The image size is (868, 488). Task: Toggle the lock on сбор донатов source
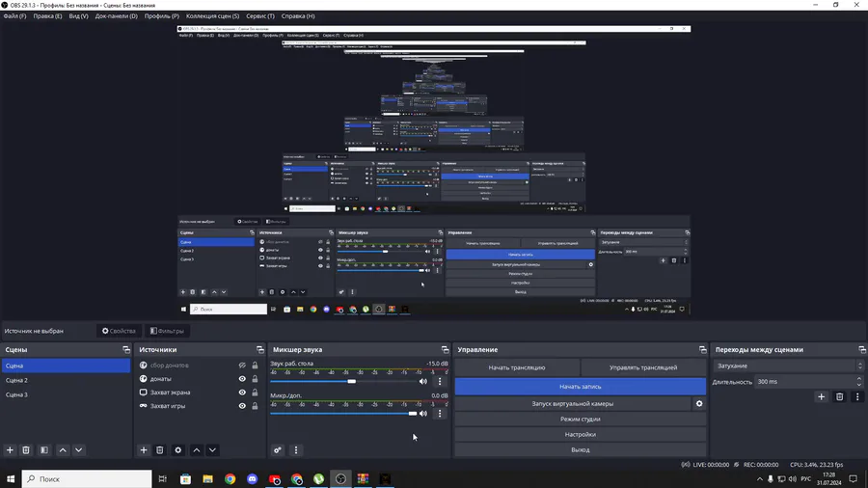pyautogui.click(x=255, y=366)
